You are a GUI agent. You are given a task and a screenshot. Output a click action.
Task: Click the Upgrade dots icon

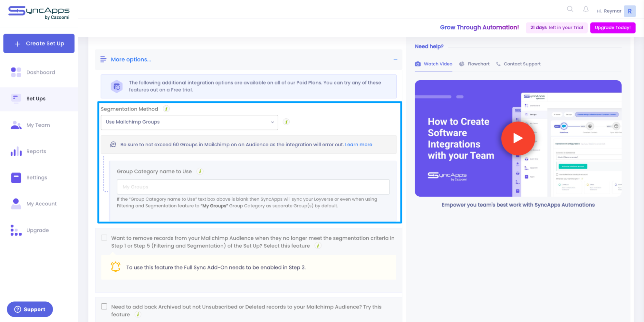pyautogui.click(x=16, y=230)
